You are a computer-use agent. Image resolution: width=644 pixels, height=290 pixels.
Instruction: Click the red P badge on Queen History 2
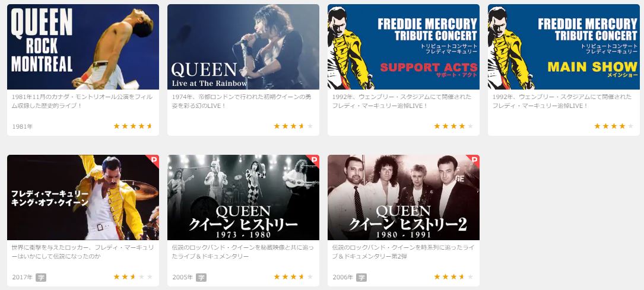[474, 160]
